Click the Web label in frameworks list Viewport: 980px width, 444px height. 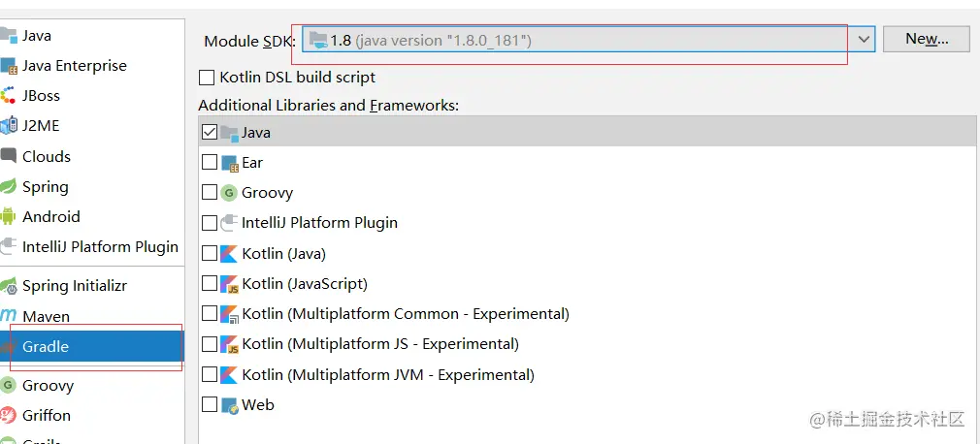pyautogui.click(x=257, y=404)
